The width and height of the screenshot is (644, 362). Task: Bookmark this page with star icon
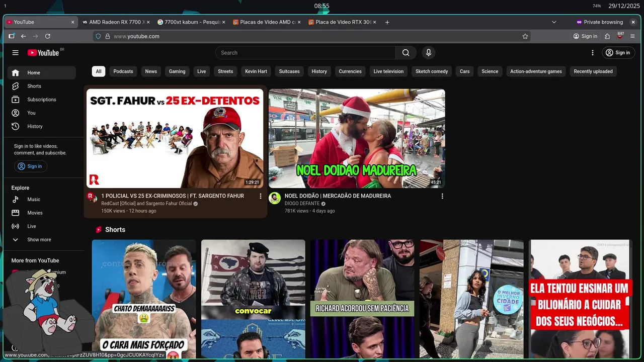pos(525,36)
